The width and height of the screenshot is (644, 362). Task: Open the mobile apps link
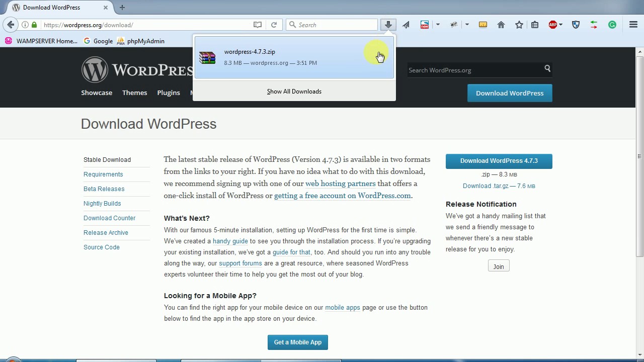pos(343,307)
